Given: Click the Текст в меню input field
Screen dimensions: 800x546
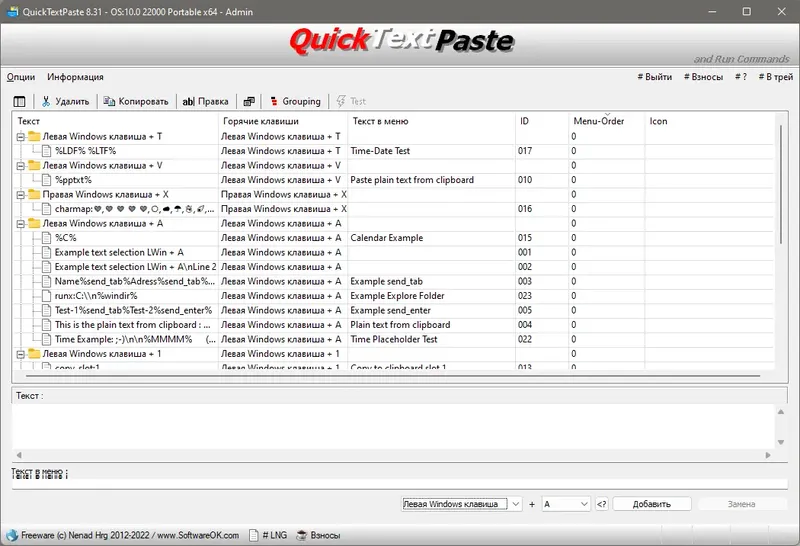Looking at the screenshot, I should coord(399,484).
